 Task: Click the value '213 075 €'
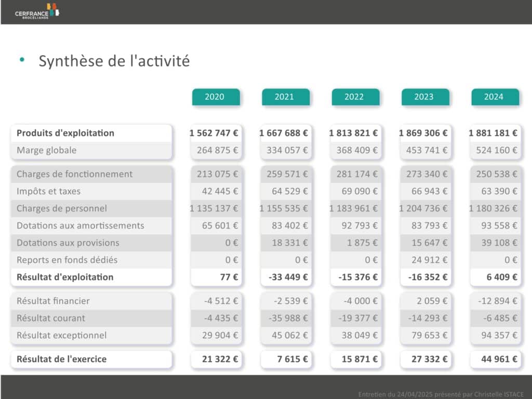click(218, 174)
